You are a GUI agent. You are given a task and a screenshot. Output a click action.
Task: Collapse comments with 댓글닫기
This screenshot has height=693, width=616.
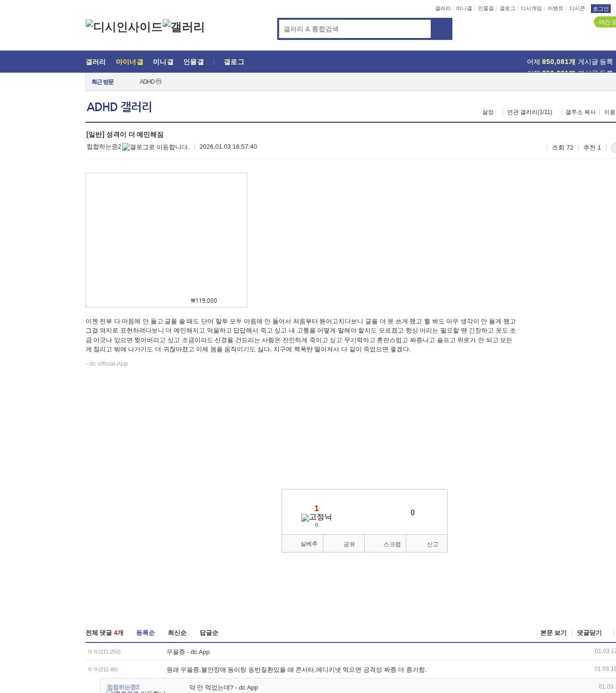click(589, 633)
